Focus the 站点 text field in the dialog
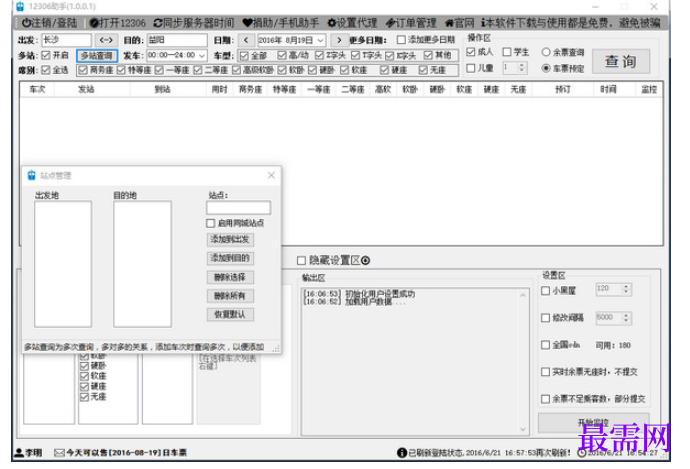Image resolution: width=690 pixels, height=469 pixels. pyautogui.click(x=239, y=208)
